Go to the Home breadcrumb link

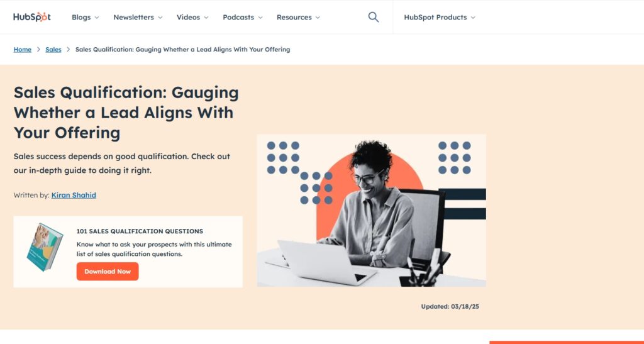[22, 49]
